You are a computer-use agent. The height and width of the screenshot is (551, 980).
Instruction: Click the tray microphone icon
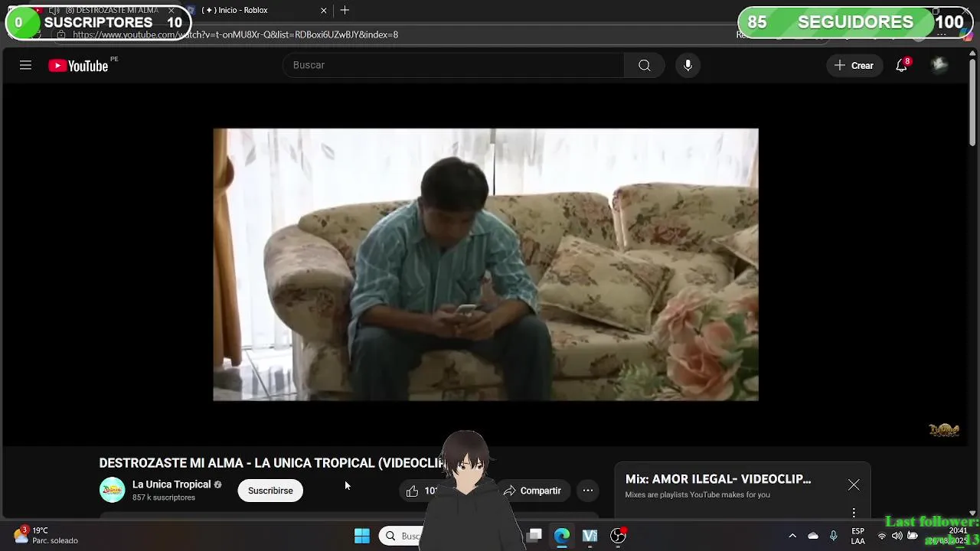[834, 536]
